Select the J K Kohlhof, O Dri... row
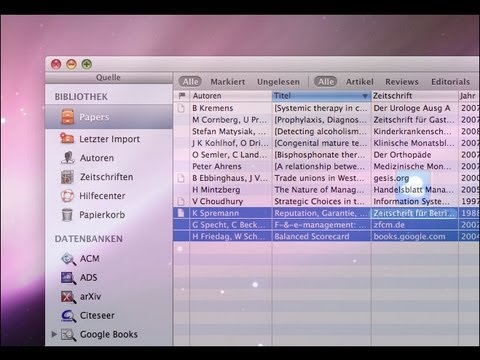Image resolution: width=480 pixels, height=360 pixels. (x=327, y=143)
